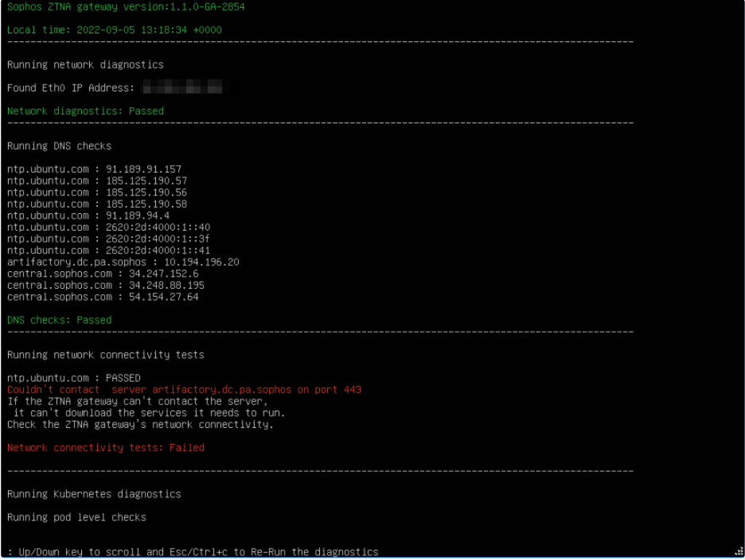Click the central.sophos.com 54.154.27.64 entry
This screenshot has width=745, height=560.
click(103, 297)
